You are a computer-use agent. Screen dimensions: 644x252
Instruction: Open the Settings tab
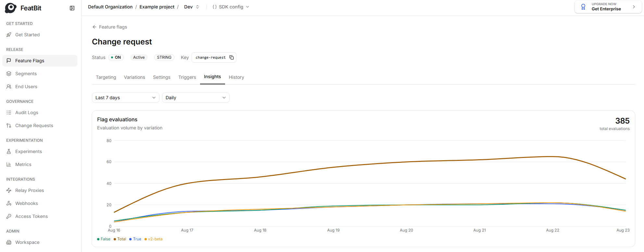pyautogui.click(x=162, y=77)
